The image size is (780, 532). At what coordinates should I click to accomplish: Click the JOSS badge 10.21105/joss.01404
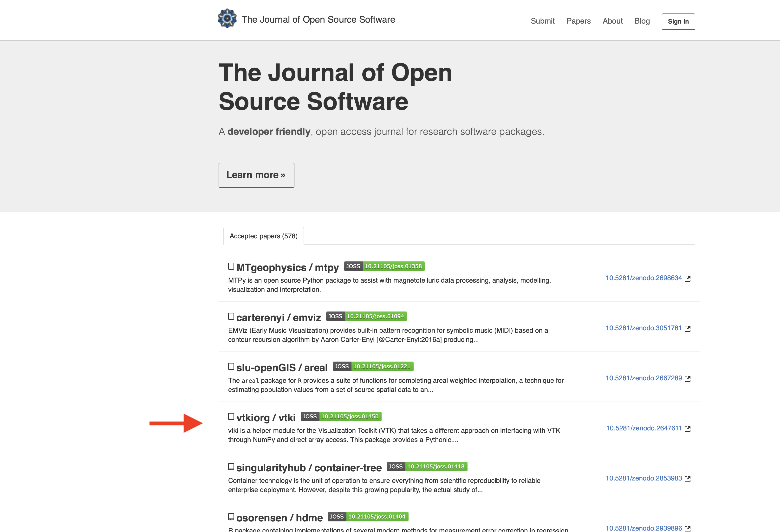click(368, 517)
